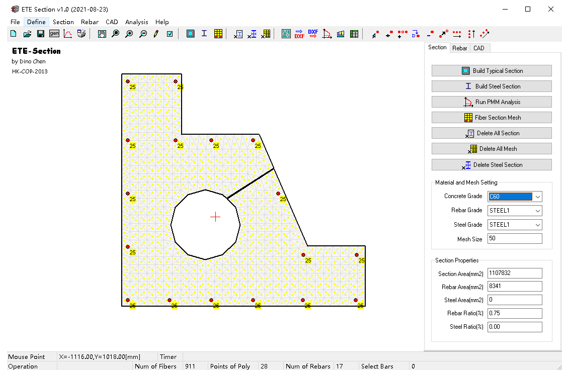Click the Num of Rebars value 17
The image size is (574, 380).
(339, 366)
